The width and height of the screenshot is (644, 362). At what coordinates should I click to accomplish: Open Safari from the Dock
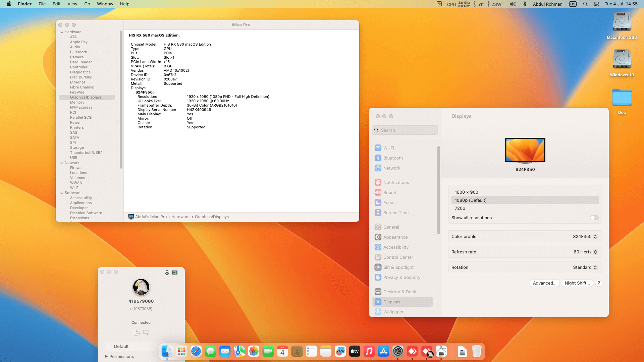(x=196, y=351)
